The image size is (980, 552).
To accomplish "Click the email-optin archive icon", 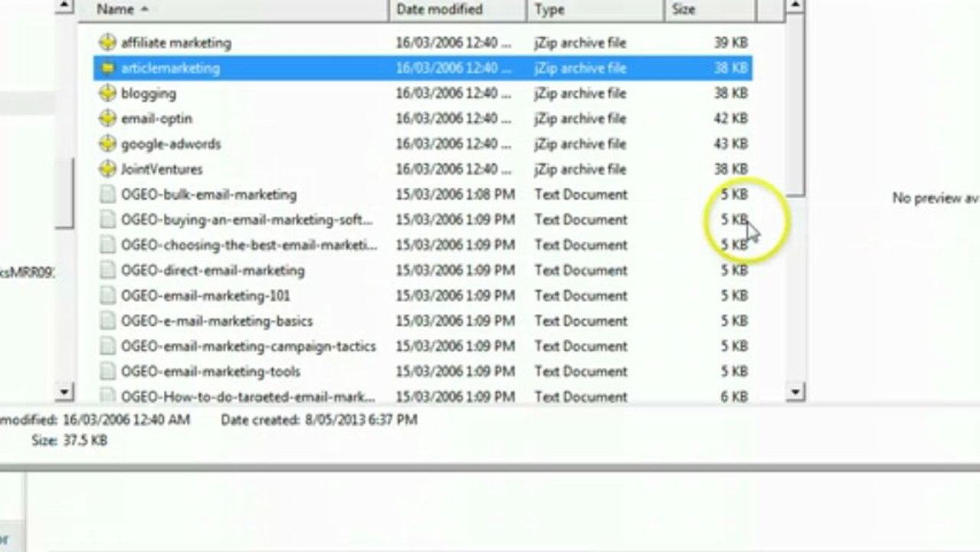I will tap(108, 119).
